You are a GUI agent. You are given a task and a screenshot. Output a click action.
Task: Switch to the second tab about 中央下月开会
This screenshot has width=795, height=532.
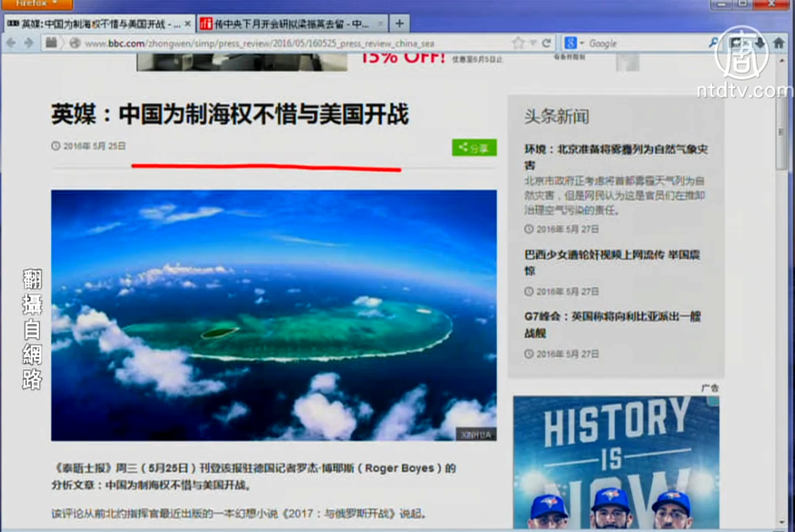(x=291, y=23)
